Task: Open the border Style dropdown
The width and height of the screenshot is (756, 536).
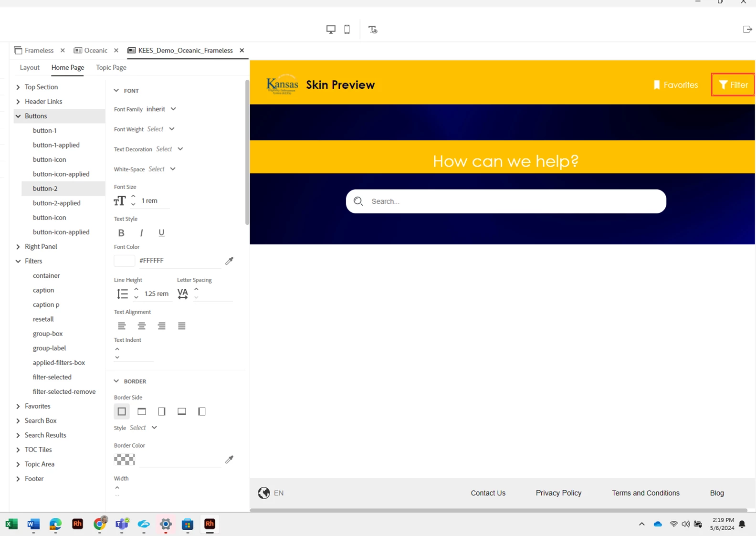Action: coord(143,428)
